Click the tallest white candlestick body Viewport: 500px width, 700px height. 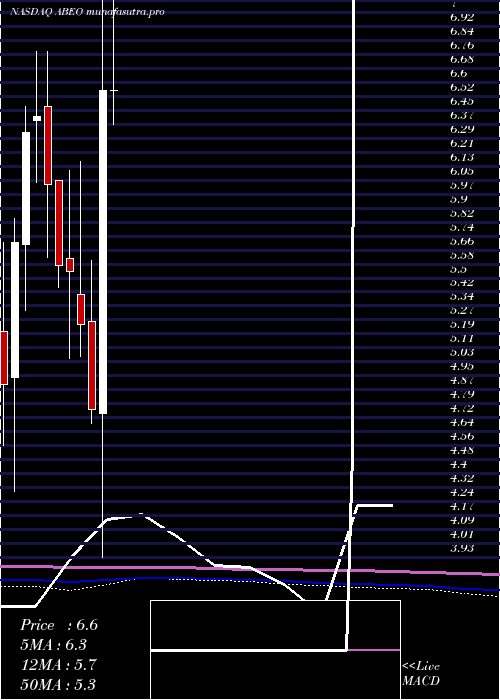click(103, 252)
